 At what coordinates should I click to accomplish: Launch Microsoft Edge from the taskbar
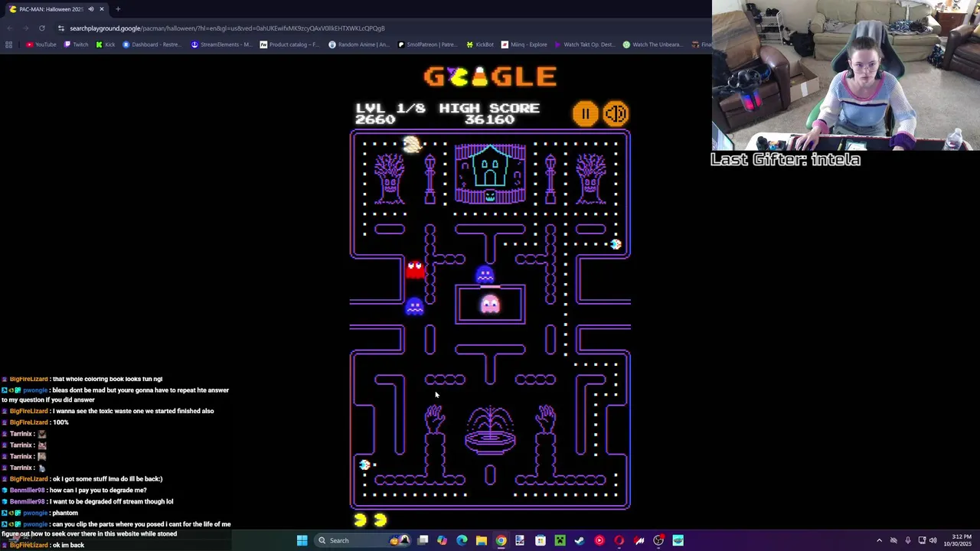462,540
